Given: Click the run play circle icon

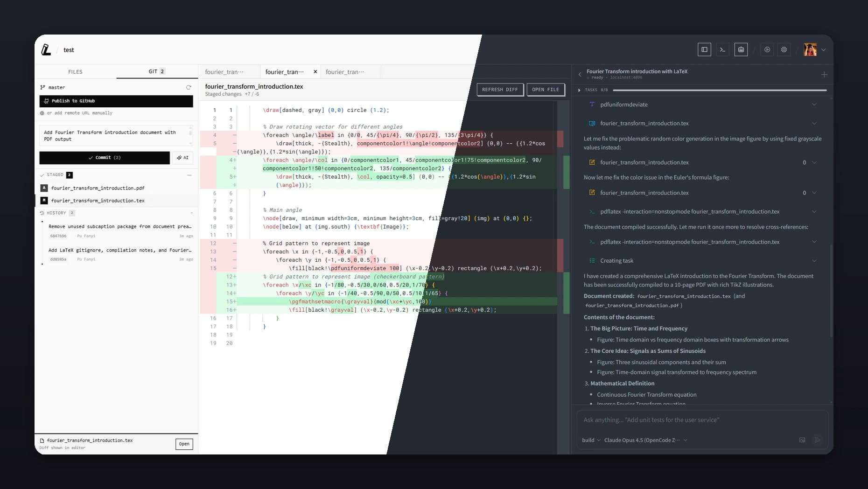Looking at the screenshot, I should tap(767, 49).
